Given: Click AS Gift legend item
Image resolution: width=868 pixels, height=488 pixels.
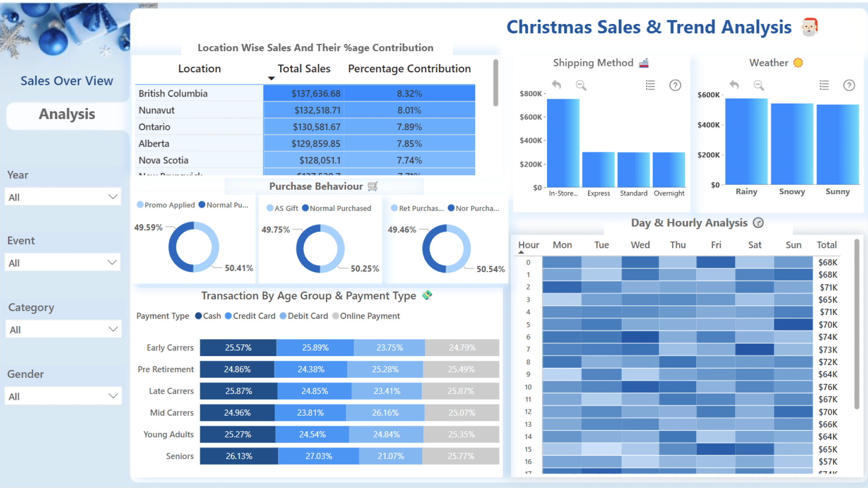Looking at the screenshot, I should (x=282, y=208).
